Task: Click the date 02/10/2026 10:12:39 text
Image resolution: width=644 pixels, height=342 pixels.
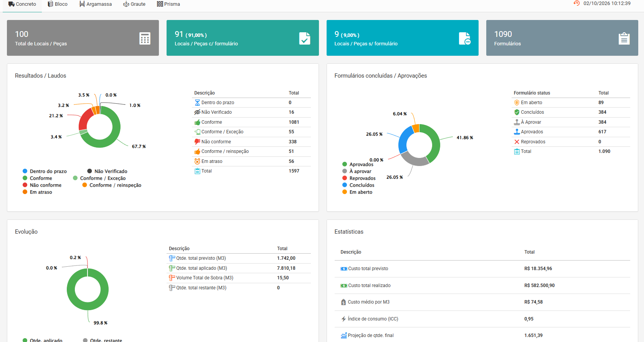Action: (x=607, y=3)
